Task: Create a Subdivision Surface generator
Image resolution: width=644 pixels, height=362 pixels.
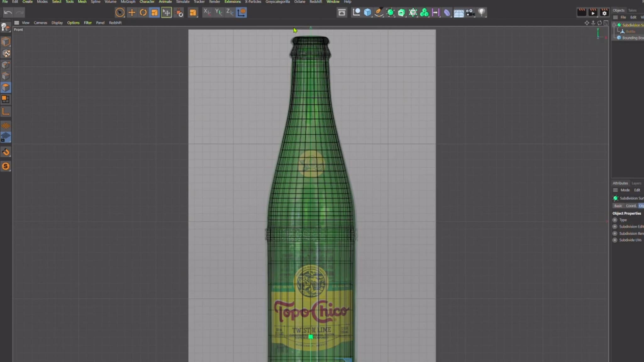Action: (391, 13)
